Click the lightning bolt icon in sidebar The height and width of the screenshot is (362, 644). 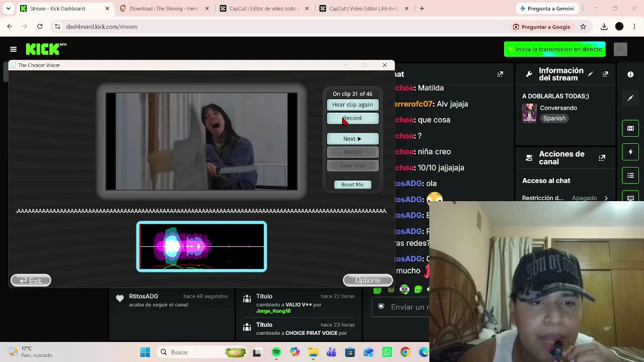(630, 152)
